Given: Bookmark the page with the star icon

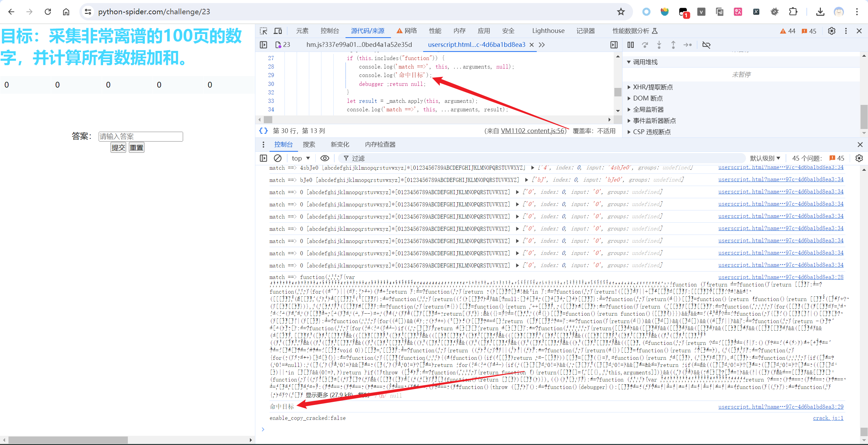Looking at the screenshot, I should pos(621,12).
